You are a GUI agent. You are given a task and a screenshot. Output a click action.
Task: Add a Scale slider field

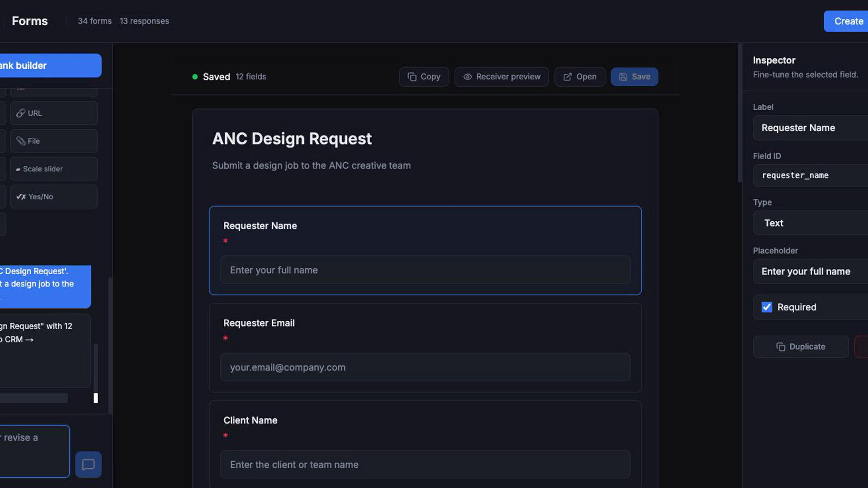[54, 169]
